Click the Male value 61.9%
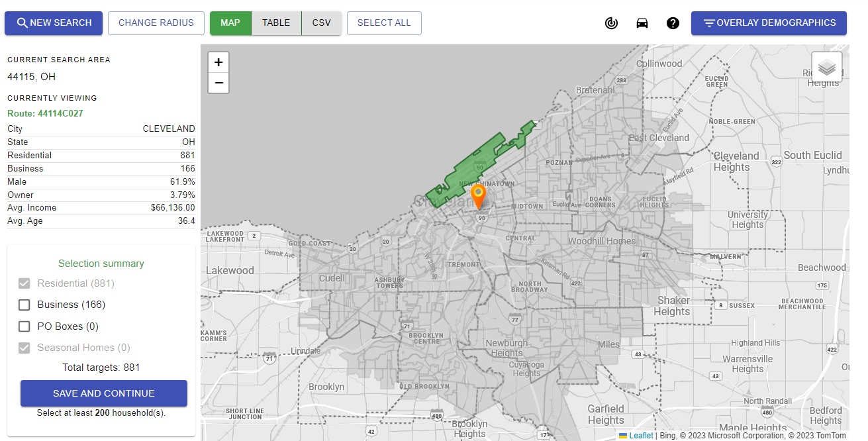Screen dimensions: 868x441 (x=182, y=181)
